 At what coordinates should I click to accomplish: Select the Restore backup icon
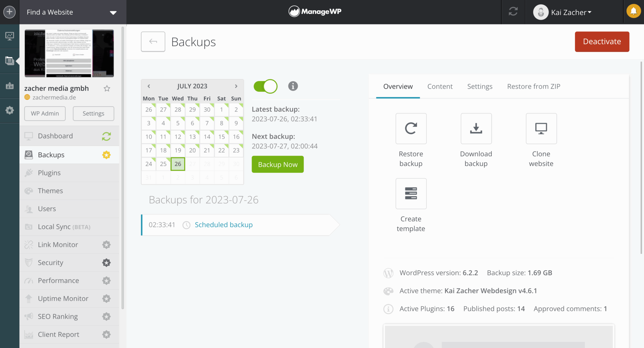[411, 129]
